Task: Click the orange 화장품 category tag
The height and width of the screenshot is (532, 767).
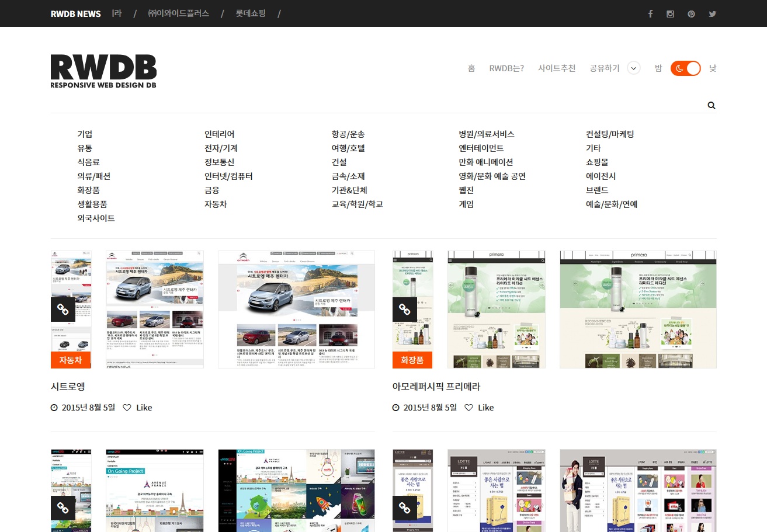Action: point(412,360)
